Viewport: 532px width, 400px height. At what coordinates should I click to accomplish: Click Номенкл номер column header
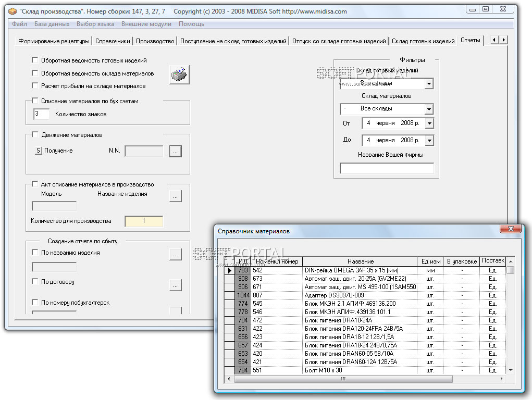[277, 261]
